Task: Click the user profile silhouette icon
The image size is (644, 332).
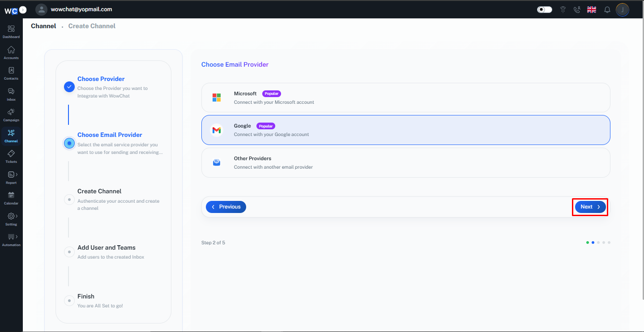Action: pyautogui.click(x=41, y=9)
